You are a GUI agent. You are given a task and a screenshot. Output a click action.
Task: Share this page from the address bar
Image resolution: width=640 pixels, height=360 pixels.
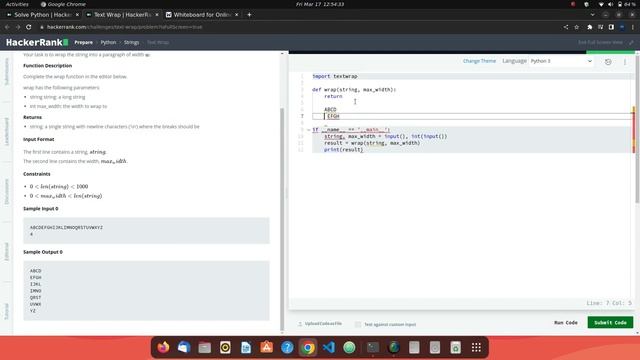point(566,27)
